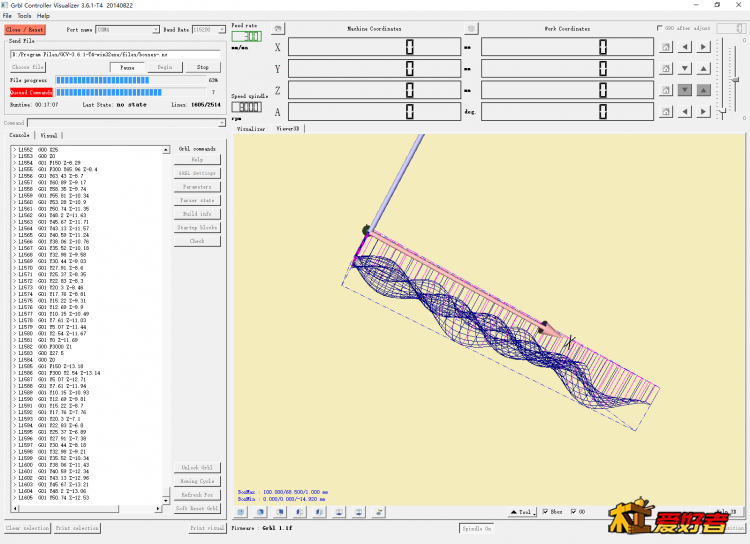Viewport: 750px width, 544px height.
Task: Click Homing Cycle button
Action: pyautogui.click(x=197, y=481)
